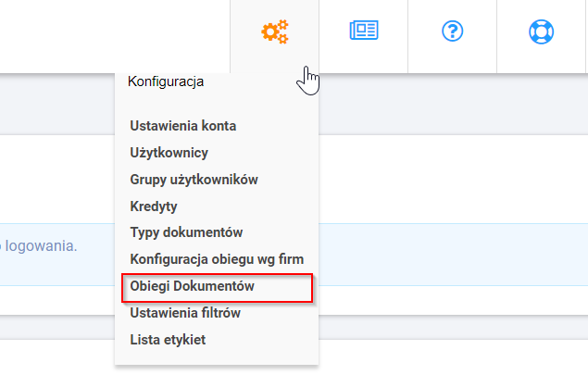Viewport: 588px width, 375px height.
Task: Select Typy dokumentów menu entry
Action: [186, 232]
